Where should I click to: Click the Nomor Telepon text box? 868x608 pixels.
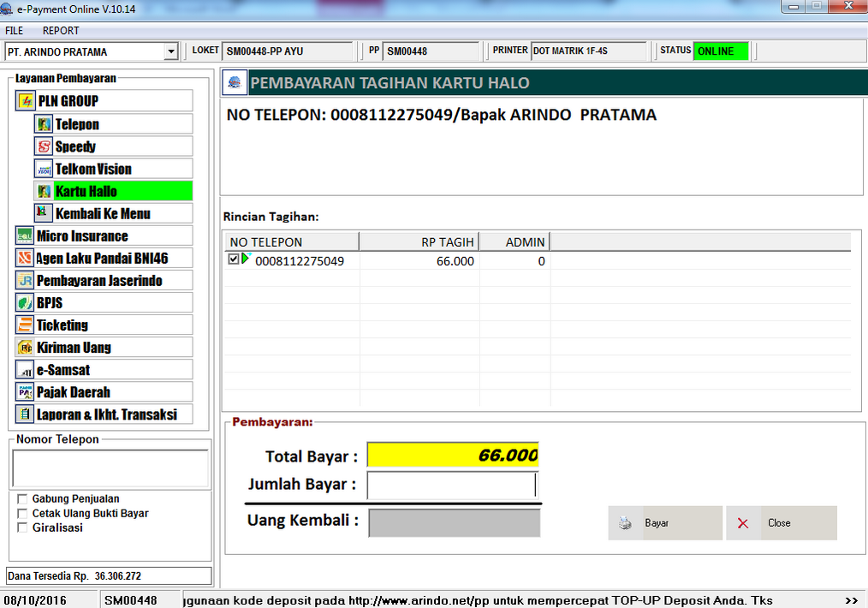click(x=110, y=468)
